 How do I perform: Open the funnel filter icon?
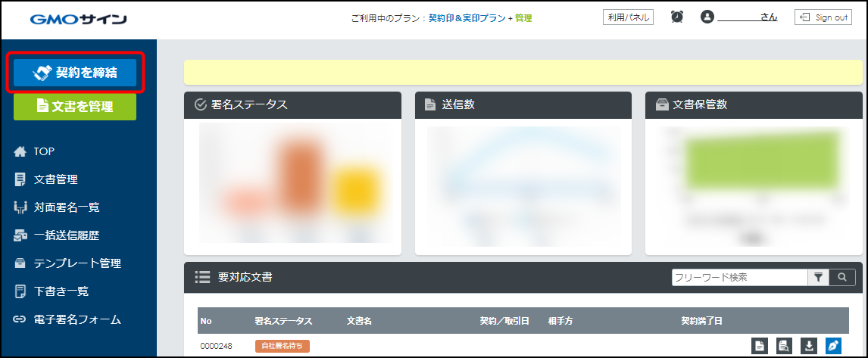(x=818, y=277)
